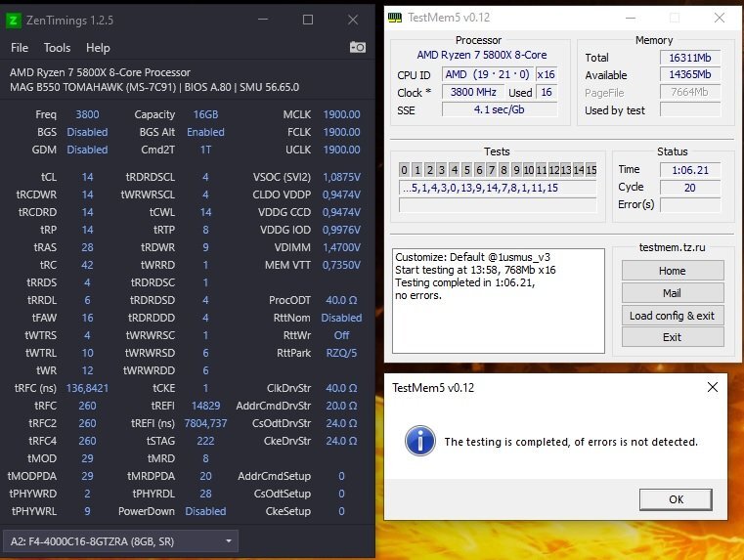This screenshot has width=744, height=560.
Task: Click the tRAS value 28
Action: point(87,247)
